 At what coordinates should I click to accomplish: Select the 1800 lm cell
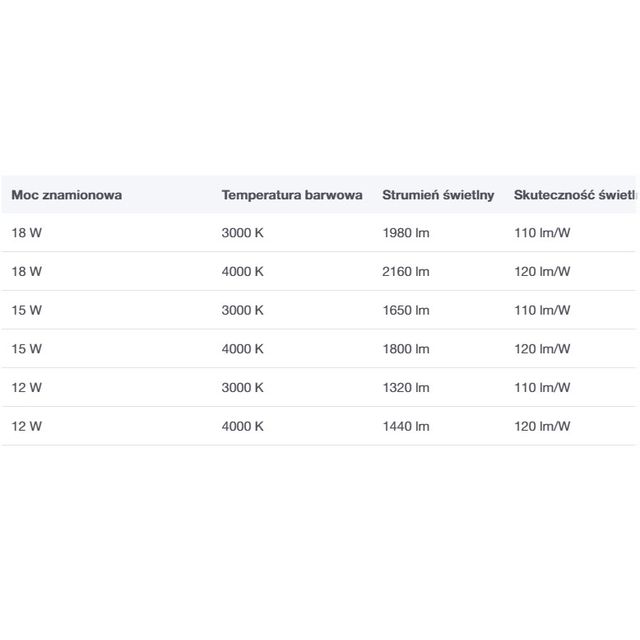point(406,349)
